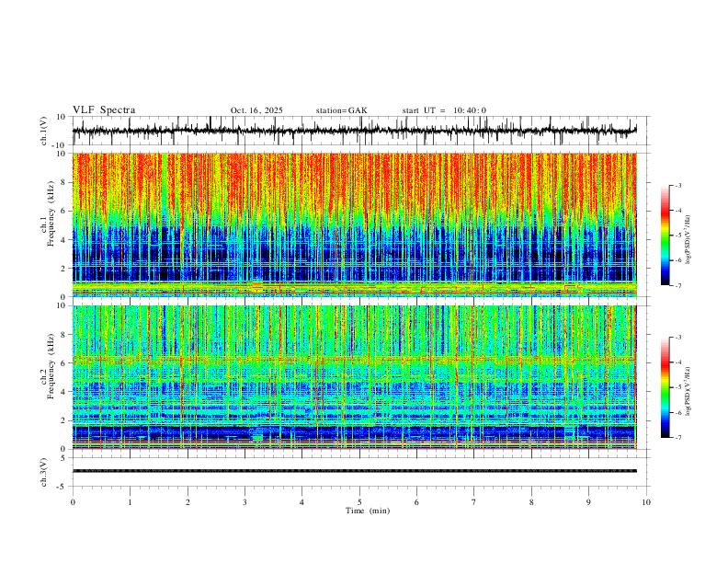Image resolution: width=728 pixels, height=563 pixels.
Task: Click the '8' kHz tick of ch.1 spectrogram
Action: coord(64,182)
